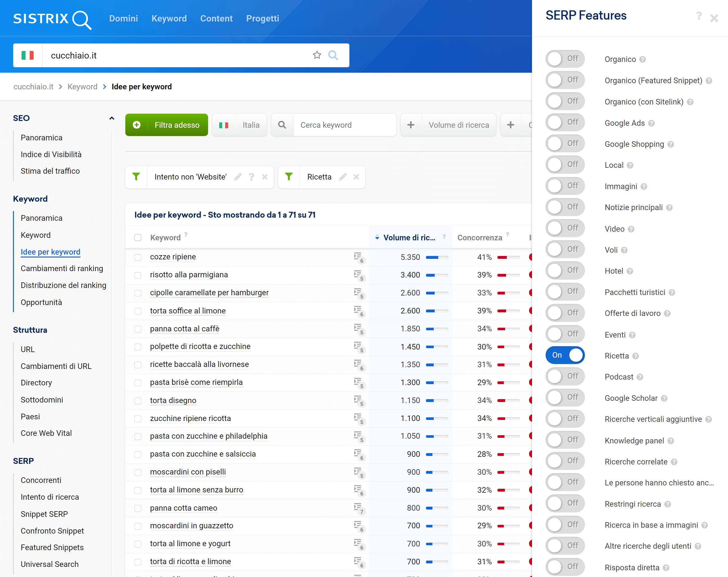Enable the Immagini SERP feature toggle
The width and height of the screenshot is (728, 577).
[564, 186]
